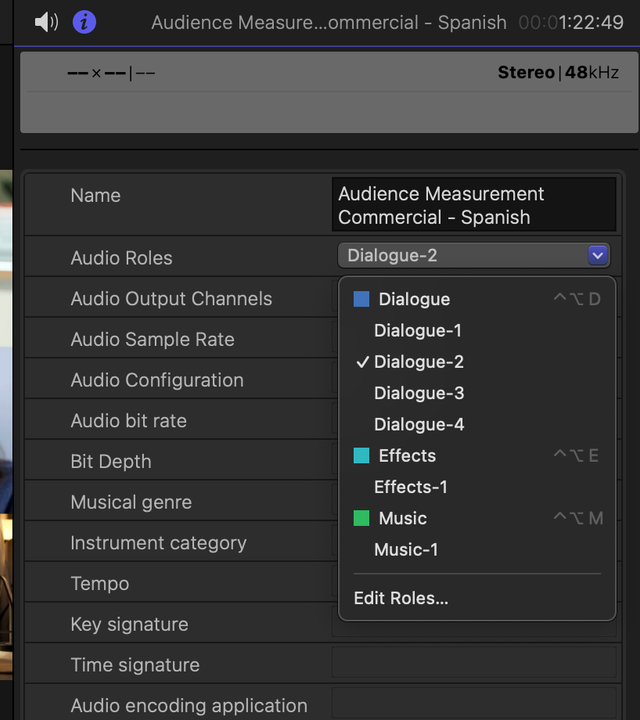Open the Info inspector icon
Image resolution: width=640 pixels, height=720 pixels.
pyautogui.click(x=84, y=22)
